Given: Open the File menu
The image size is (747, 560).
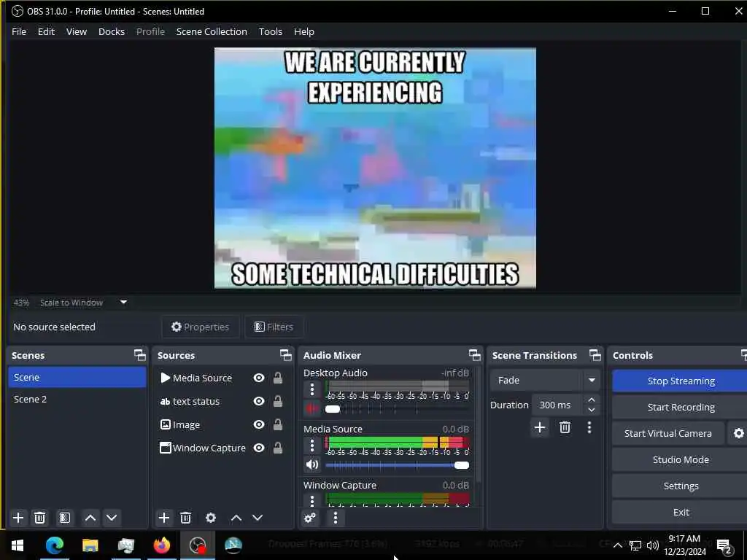Looking at the screenshot, I should click(19, 31).
